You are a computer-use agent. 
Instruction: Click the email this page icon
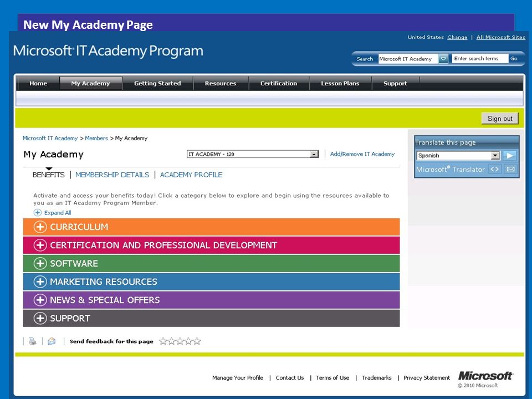pos(52,341)
